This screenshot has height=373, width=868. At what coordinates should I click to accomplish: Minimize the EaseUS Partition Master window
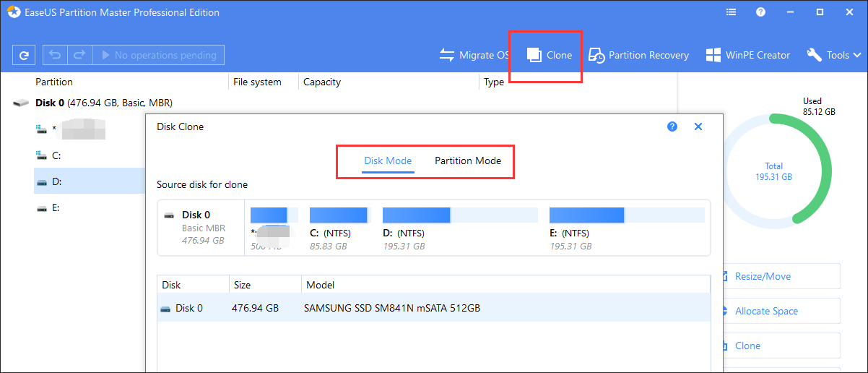[791, 12]
